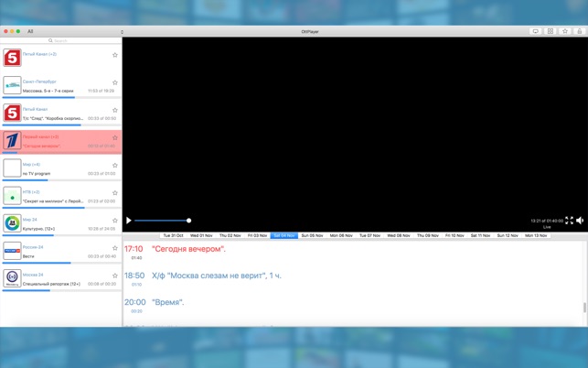Favorite Санкт-Петербург channel with star
This screenshot has width=588, height=368.
click(x=115, y=82)
